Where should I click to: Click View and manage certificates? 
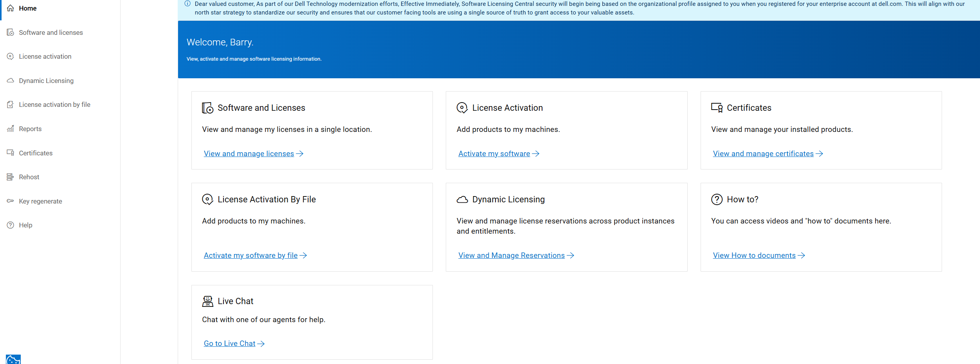(763, 153)
